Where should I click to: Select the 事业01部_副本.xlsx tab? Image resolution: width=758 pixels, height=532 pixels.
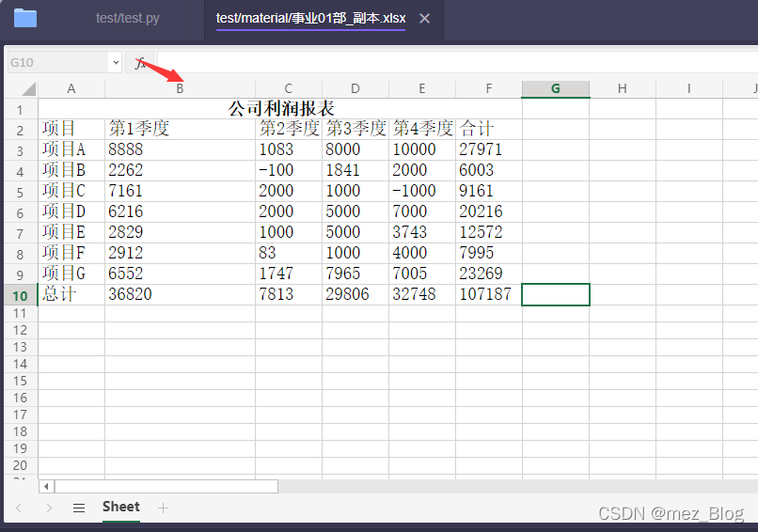coord(311,19)
